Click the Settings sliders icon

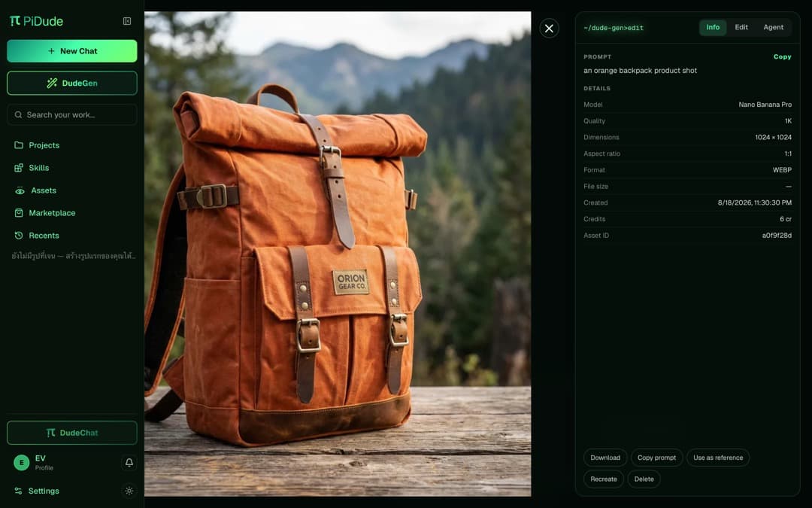pos(18,491)
